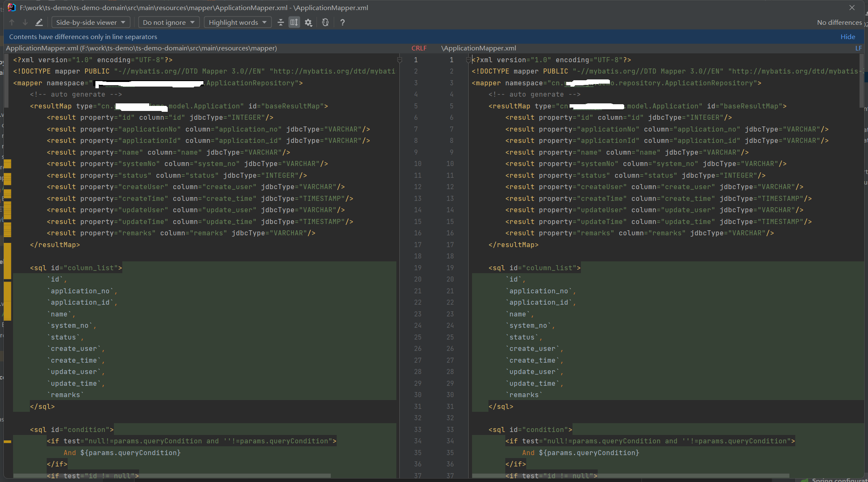Click line number 33 in the right gutter
Image resolution: width=868 pixels, height=482 pixels.
tap(450, 429)
